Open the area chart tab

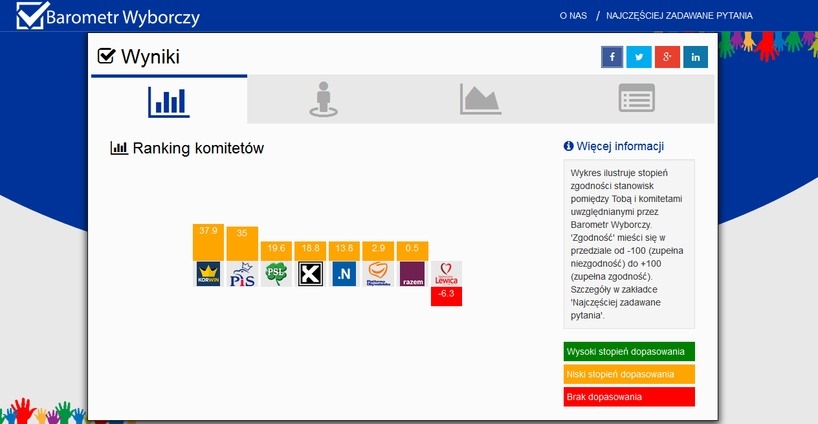(480, 100)
